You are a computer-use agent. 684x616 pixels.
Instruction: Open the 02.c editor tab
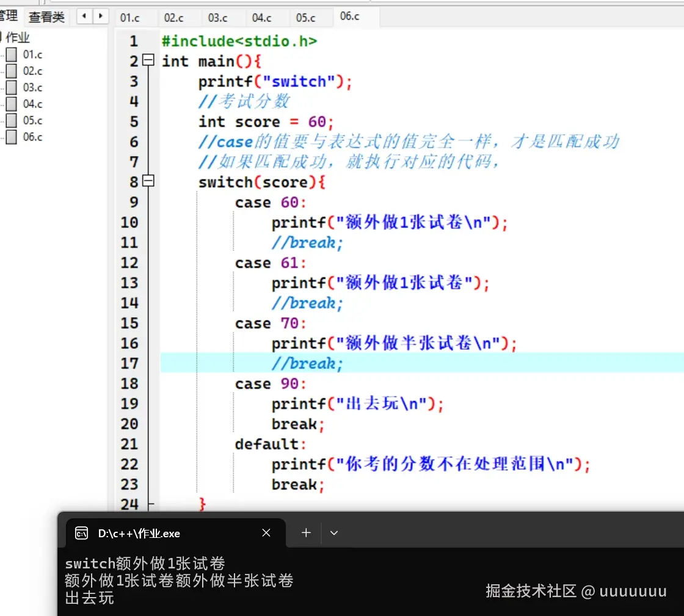click(173, 18)
